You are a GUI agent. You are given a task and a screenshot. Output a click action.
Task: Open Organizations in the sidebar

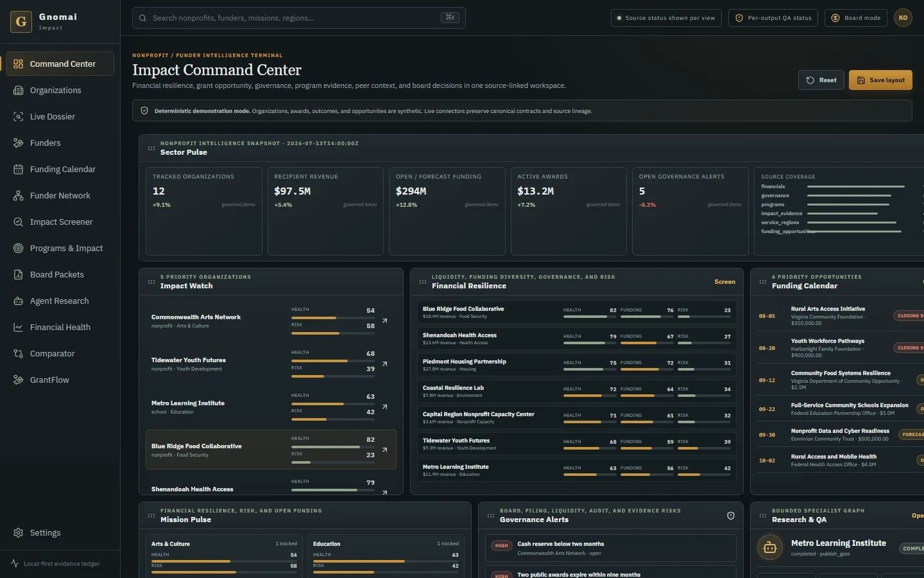(60, 91)
